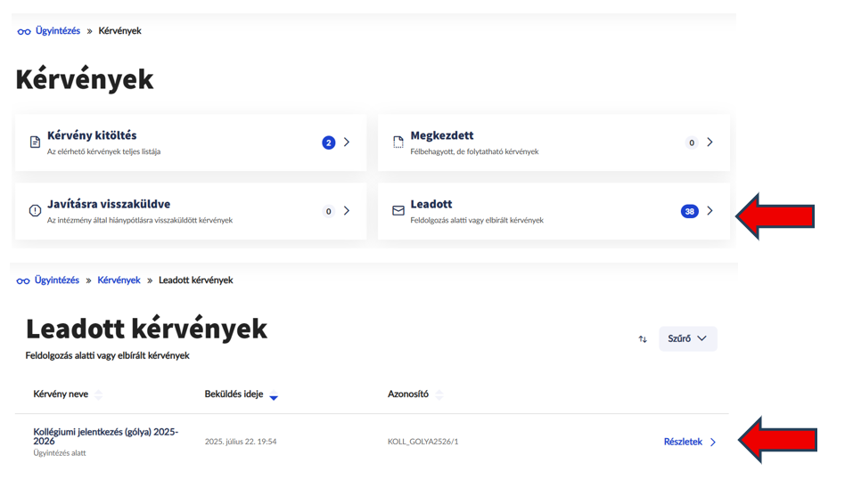This screenshot has height=504, width=853.
Task: Expand the Szűrő filter dropdown
Action: (687, 338)
